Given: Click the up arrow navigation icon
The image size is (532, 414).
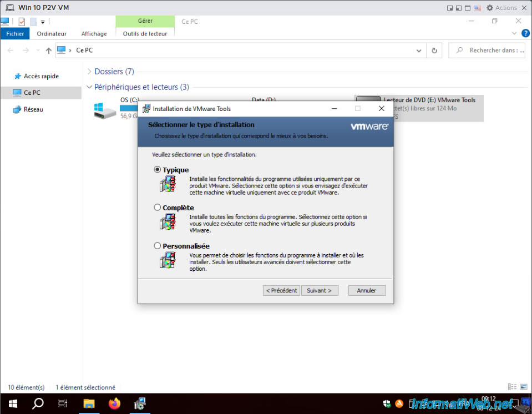Looking at the screenshot, I should point(48,51).
